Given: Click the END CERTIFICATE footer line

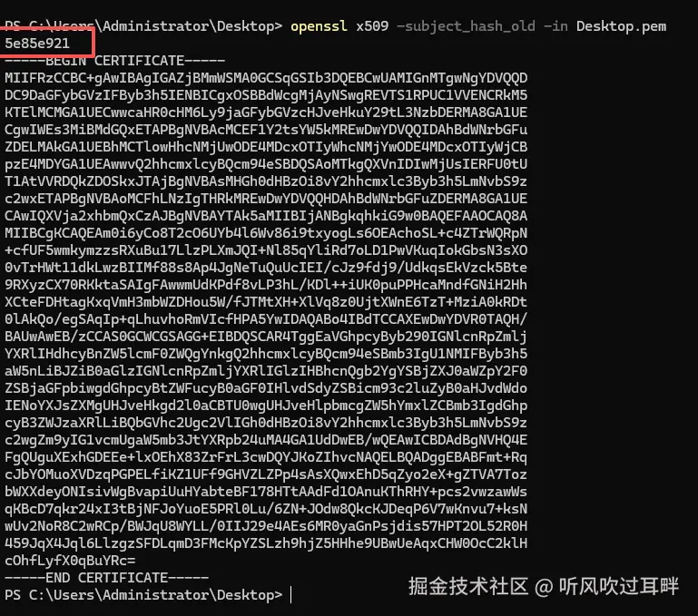Looking at the screenshot, I should [106, 578].
